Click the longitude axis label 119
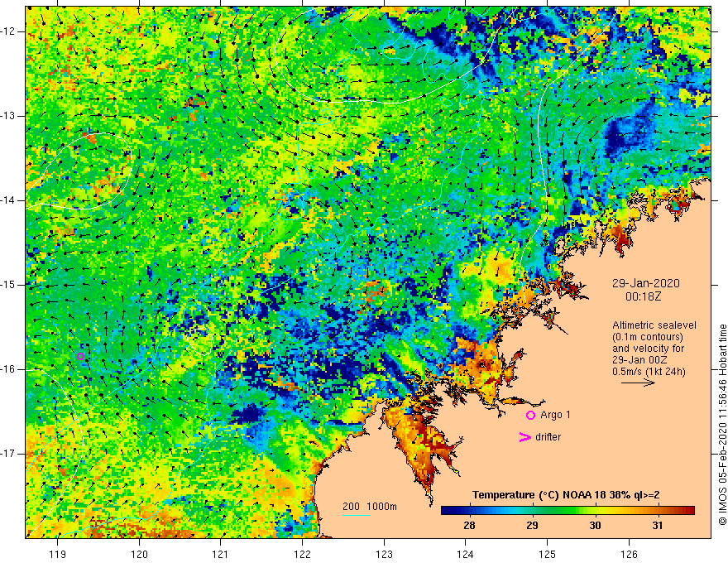728x563 pixels. [x=58, y=554]
